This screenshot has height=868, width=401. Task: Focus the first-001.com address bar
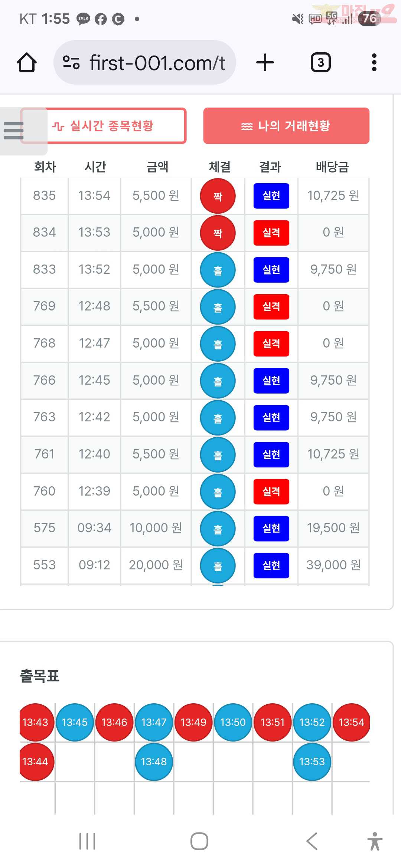(145, 62)
